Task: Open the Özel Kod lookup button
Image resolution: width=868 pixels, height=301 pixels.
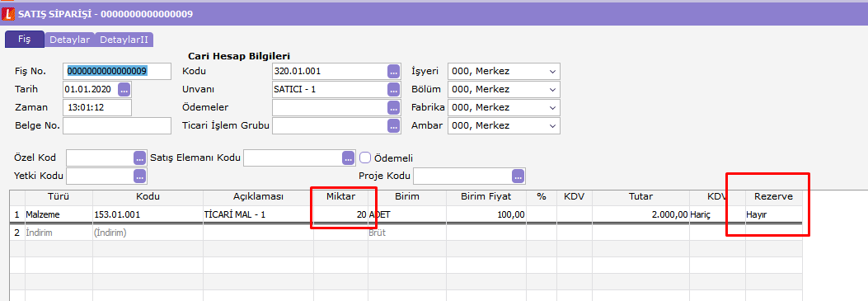Action: [x=139, y=158]
